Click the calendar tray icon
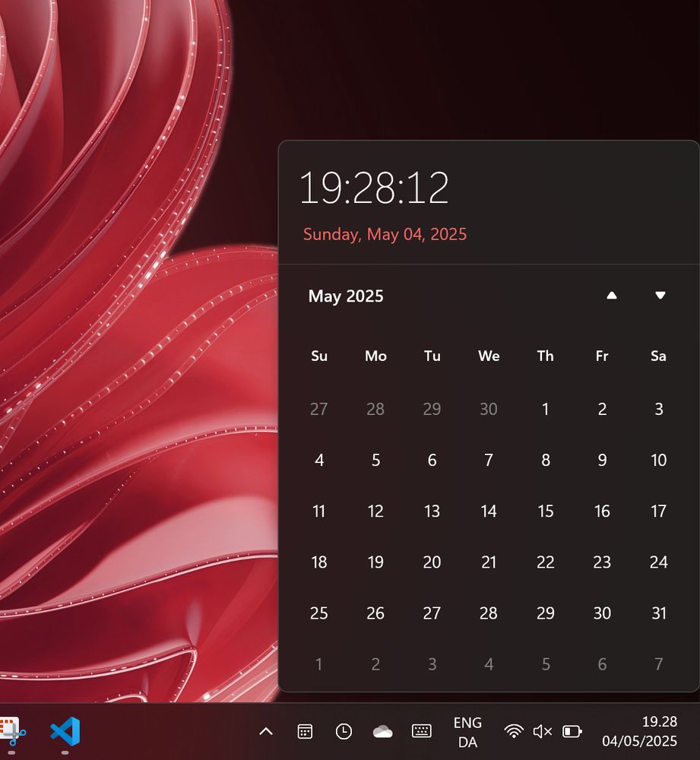The height and width of the screenshot is (760, 700). pyautogui.click(x=305, y=731)
